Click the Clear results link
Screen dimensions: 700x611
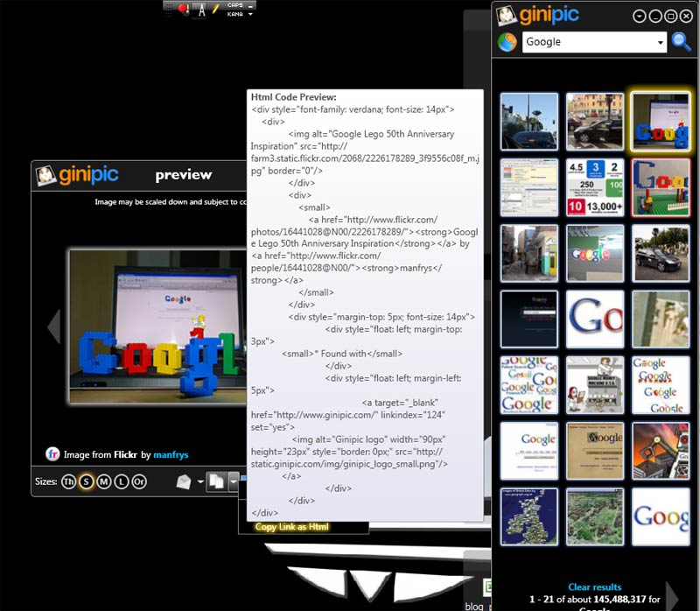[x=595, y=586]
